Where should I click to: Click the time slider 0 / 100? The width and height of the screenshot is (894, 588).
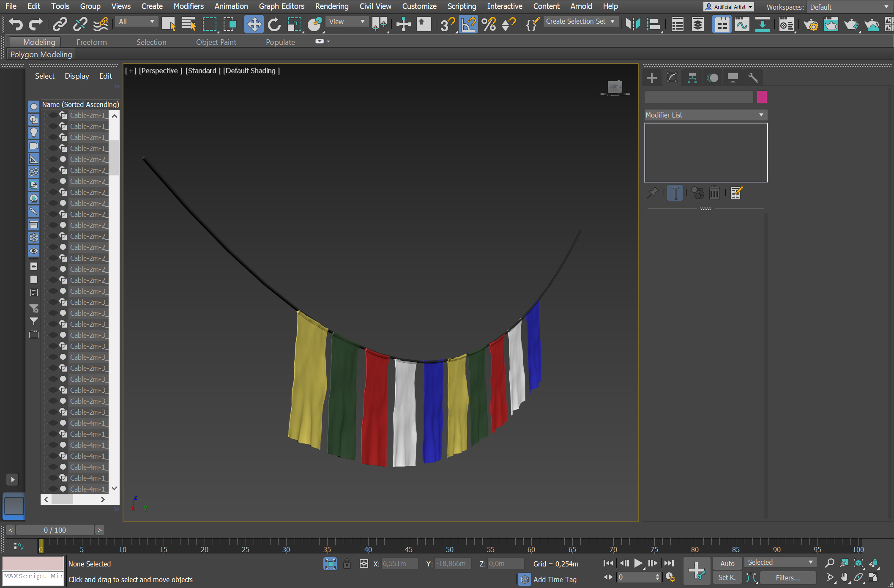pos(55,530)
